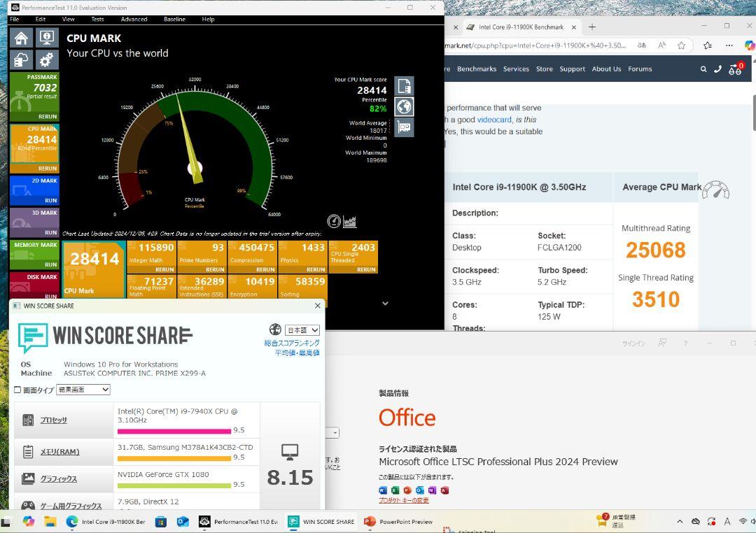Open 総合スコアランキング link
Screen dimensions: 756x533
tap(292, 343)
